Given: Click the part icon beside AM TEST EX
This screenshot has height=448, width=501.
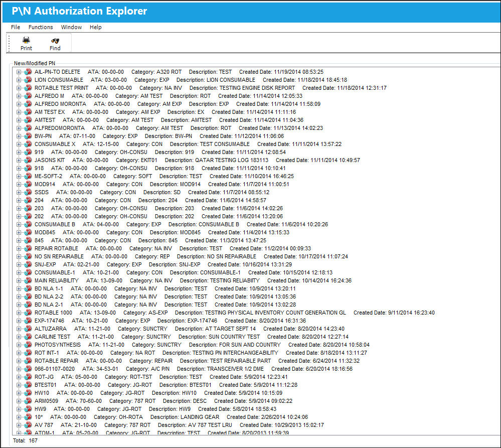Looking at the screenshot, I should coord(28,111).
